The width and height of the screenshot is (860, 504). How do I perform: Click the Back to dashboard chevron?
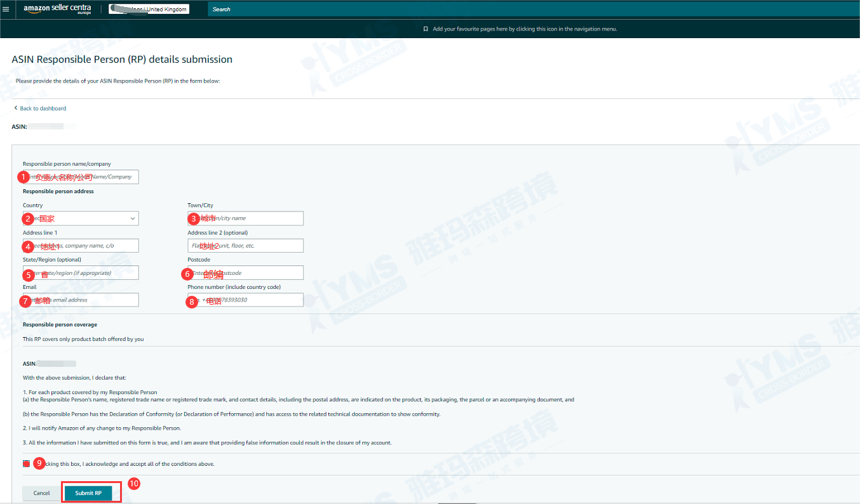coord(15,109)
